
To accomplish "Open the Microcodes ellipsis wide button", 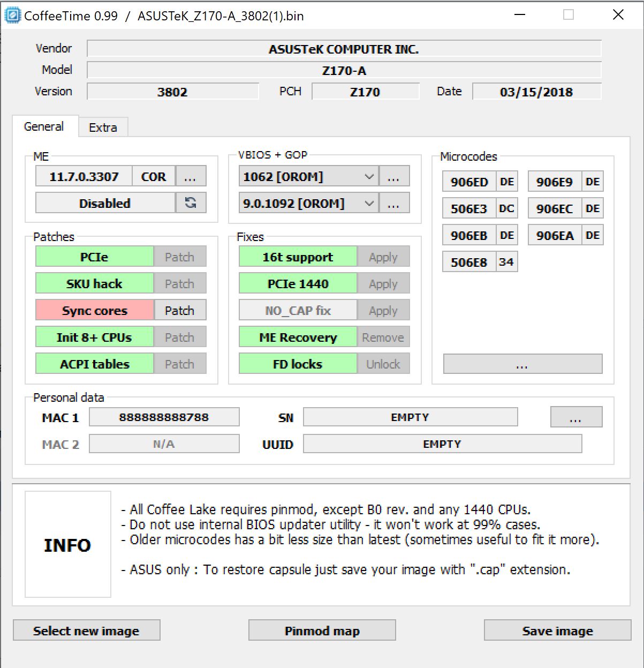I will [x=522, y=364].
